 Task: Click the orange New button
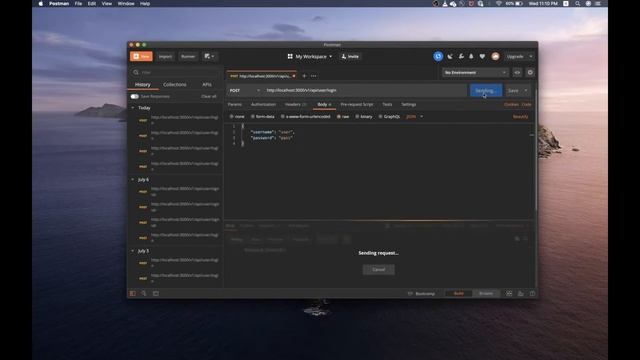(141, 56)
